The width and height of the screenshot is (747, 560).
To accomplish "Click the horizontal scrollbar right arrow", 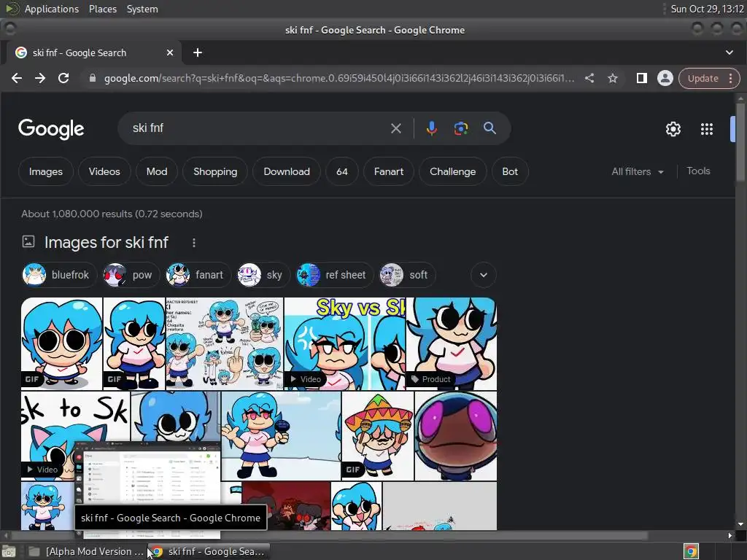I will (x=729, y=536).
